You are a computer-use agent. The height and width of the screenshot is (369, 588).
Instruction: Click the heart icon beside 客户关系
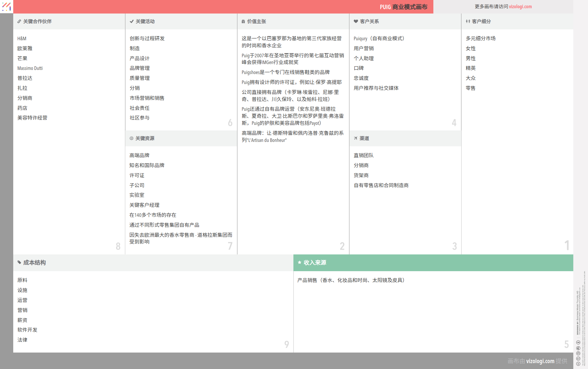point(356,21)
